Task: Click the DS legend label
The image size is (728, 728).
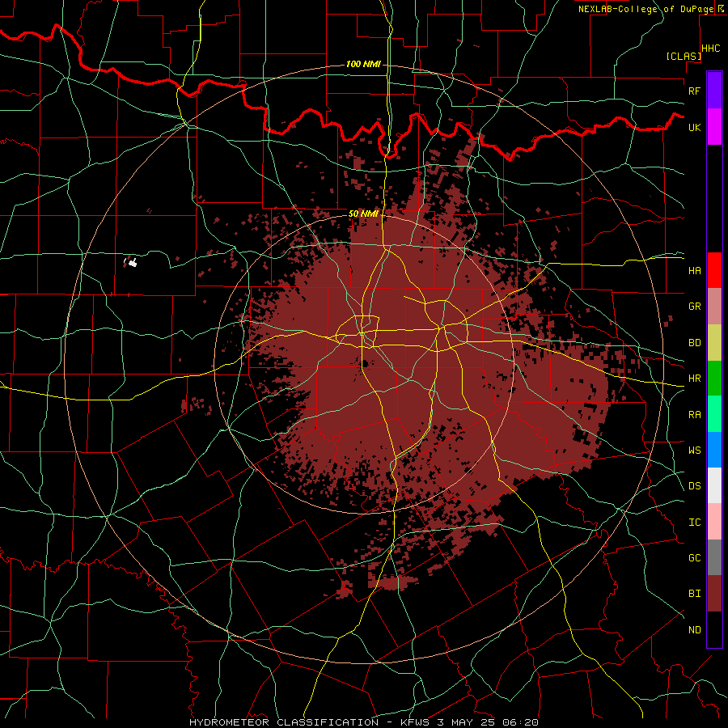Action: pos(694,486)
